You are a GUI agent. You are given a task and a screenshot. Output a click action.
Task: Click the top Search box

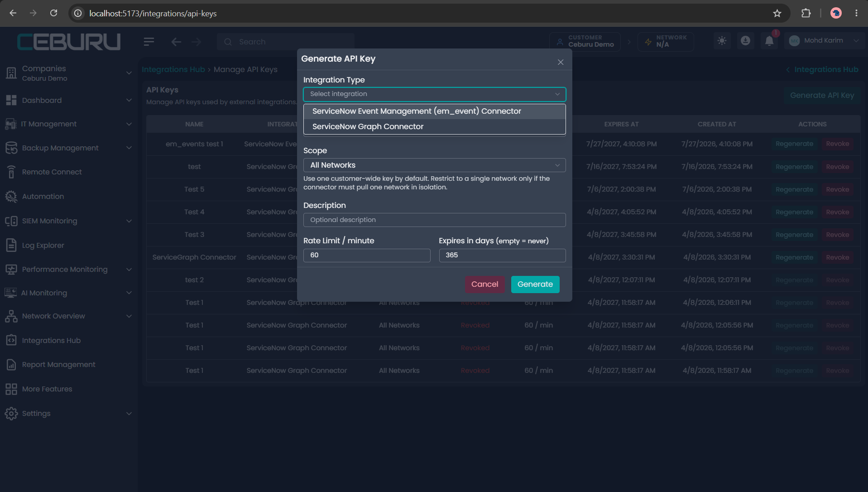tap(285, 42)
